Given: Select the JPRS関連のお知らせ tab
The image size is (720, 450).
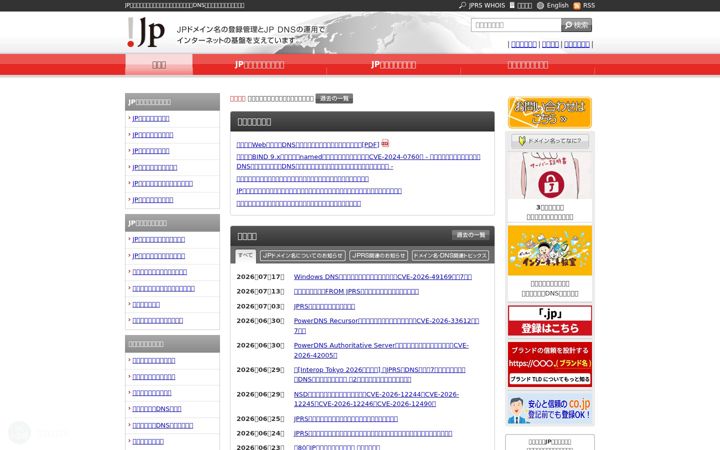Looking at the screenshot, I should point(378,255).
